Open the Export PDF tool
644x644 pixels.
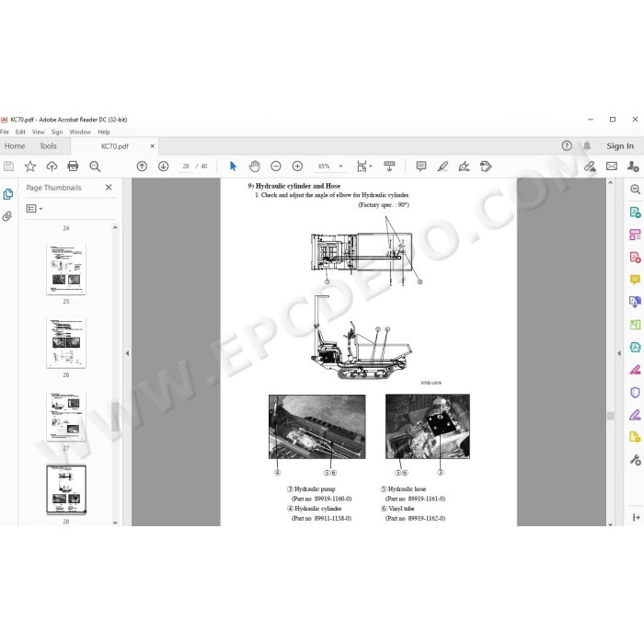coord(635,213)
